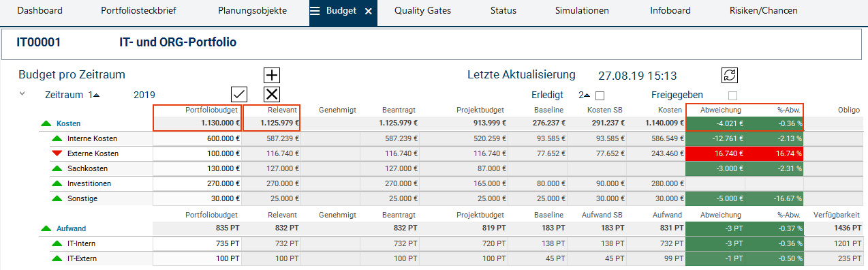Click red down arrow beside Externe Kosten
This screenshot has width=868, height=270.
[57, 153]
